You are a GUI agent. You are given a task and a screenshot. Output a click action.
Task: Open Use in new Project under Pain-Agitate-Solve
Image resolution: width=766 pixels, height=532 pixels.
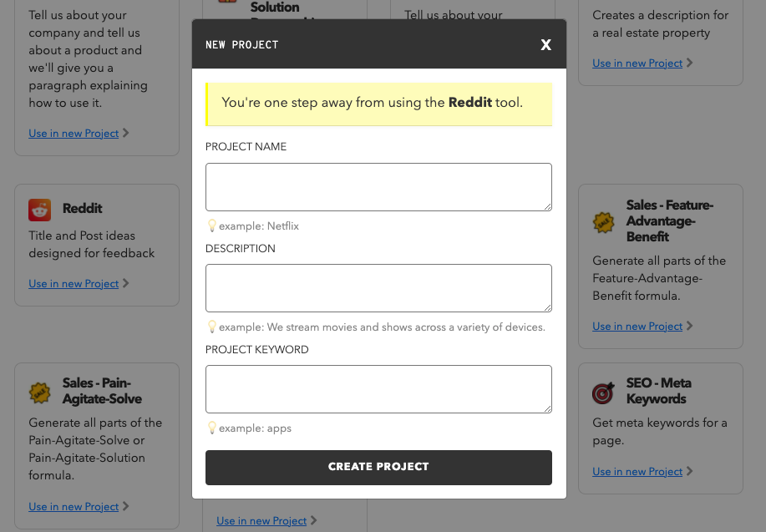point(74,507)
